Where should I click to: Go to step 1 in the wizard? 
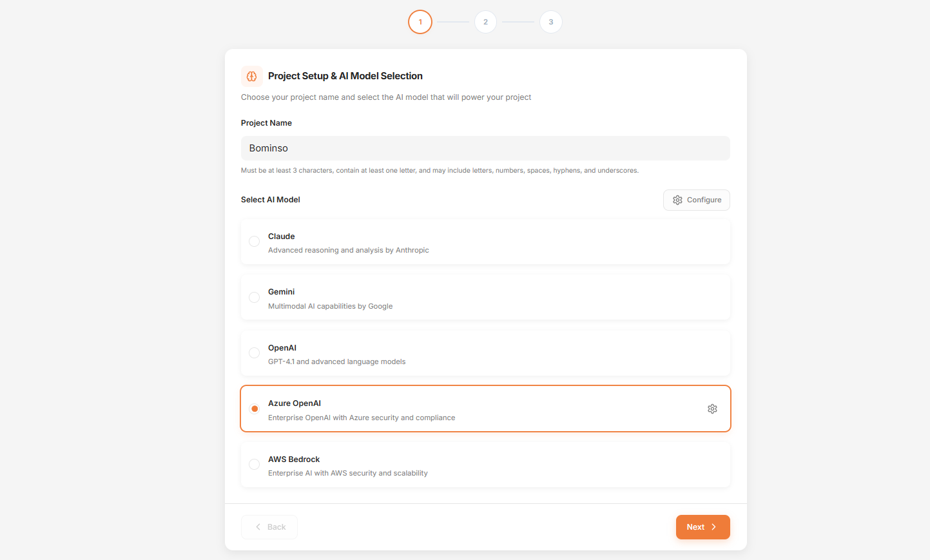click(420, 22)
